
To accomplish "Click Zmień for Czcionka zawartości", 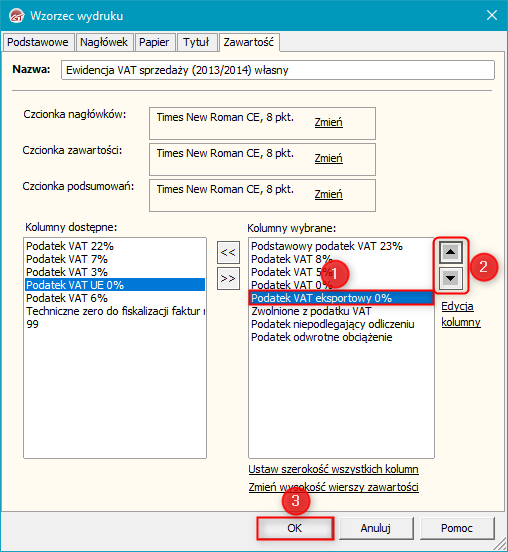I will coord(328,158).
